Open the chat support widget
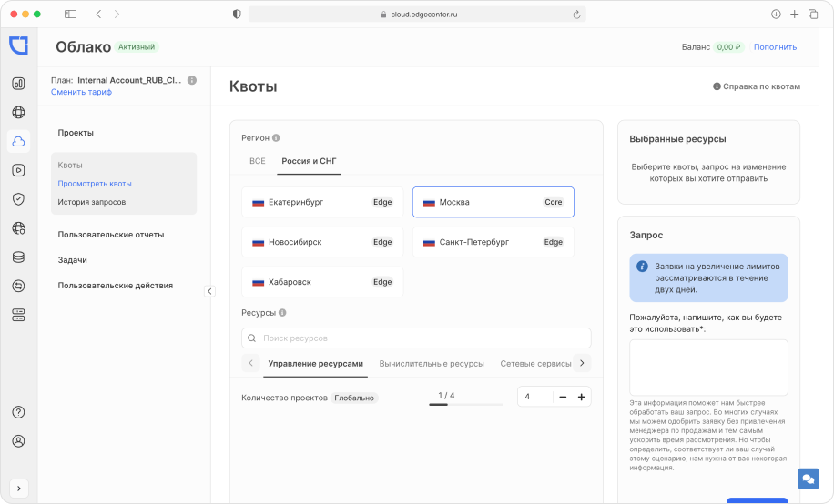Viewport: 834px width, 504px height. [x=808, y=479]
